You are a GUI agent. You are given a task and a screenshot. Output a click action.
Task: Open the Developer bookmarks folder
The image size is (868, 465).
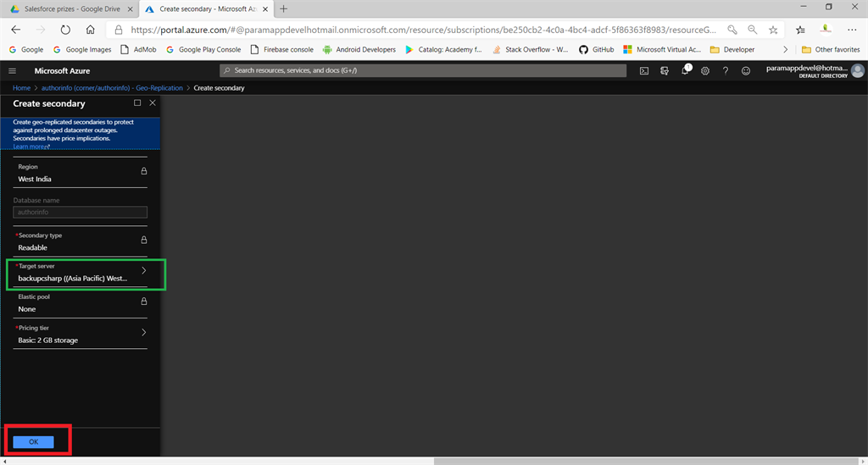pyautogui.click(x=732, y=50)
